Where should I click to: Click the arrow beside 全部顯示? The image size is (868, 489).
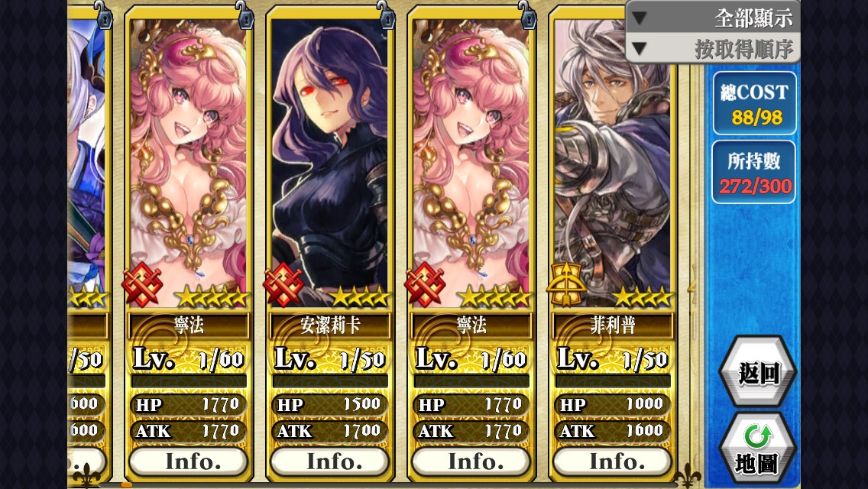pyautogui.click(x=640, y=18)
